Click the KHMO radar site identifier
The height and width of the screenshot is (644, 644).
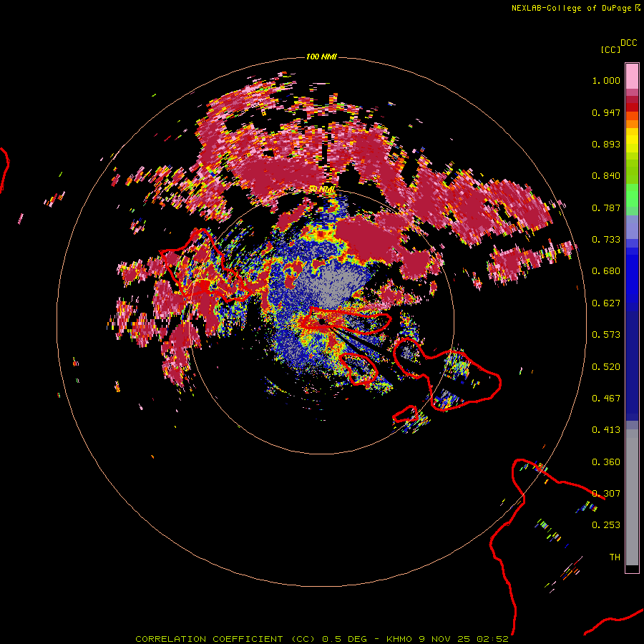click(x=399, y=639)
